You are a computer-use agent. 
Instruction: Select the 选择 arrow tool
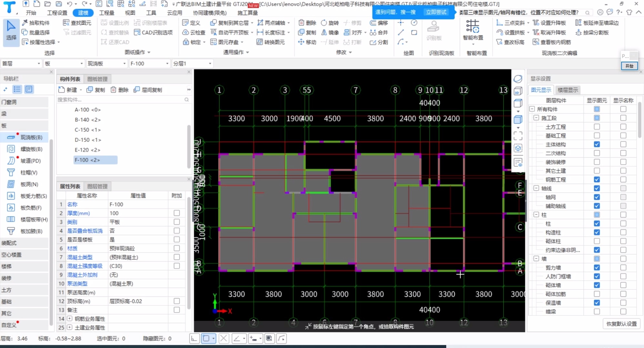point(11,32)
